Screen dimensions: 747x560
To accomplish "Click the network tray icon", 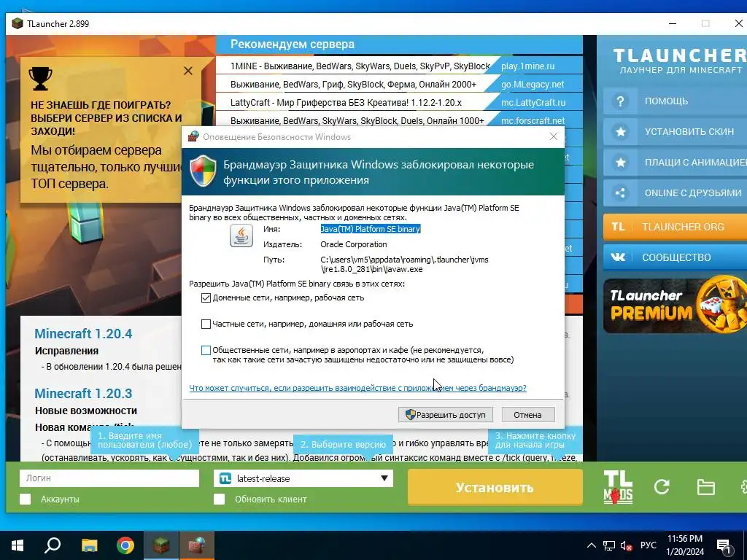I will coord(609,545).
